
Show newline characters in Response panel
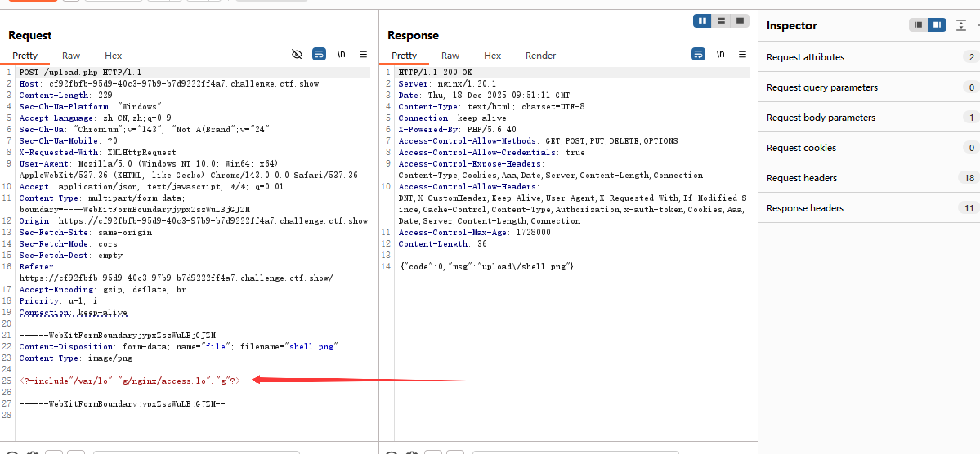720,54
